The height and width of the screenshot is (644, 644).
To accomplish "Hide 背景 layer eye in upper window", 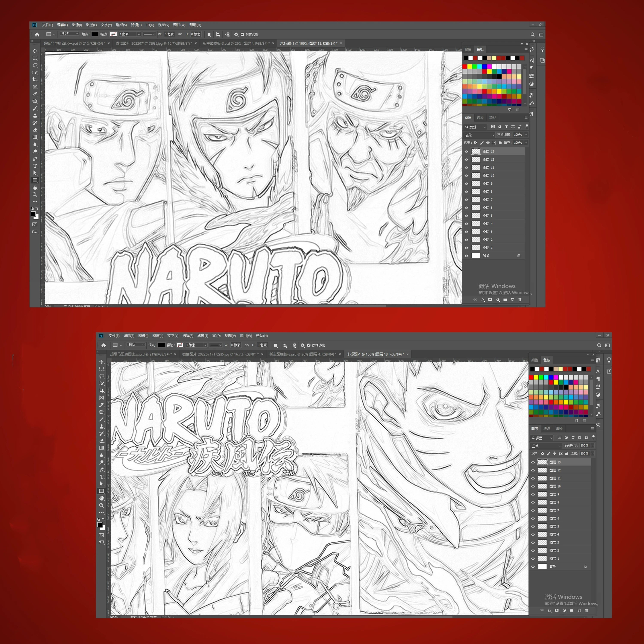I will pos(467,256).
